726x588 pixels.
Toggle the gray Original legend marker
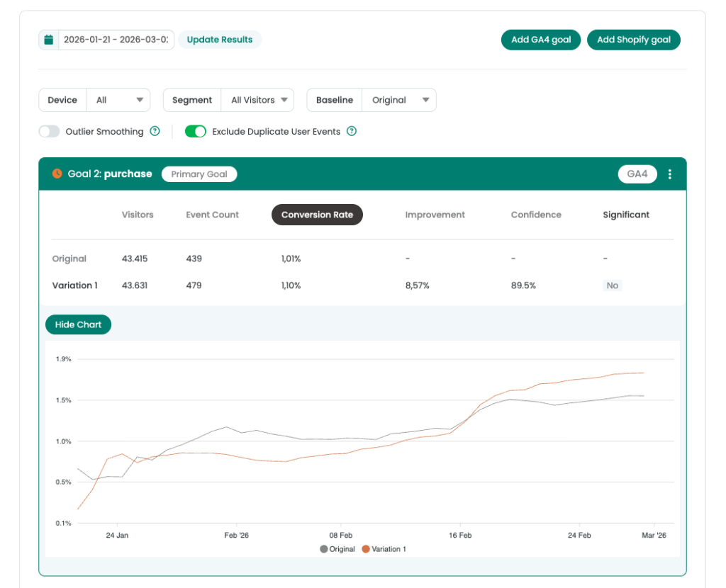(324, 549)
